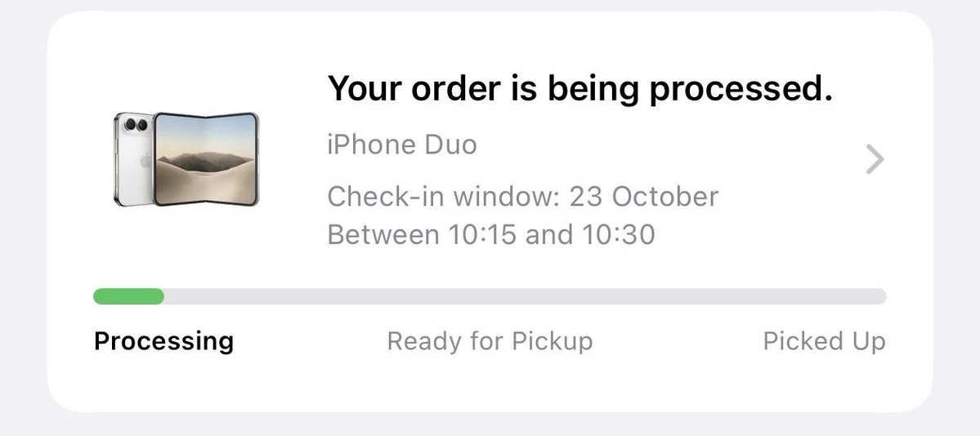Click the camera lenses on the phone image
The image size is (980, 436).
click(x=136, y=125)
